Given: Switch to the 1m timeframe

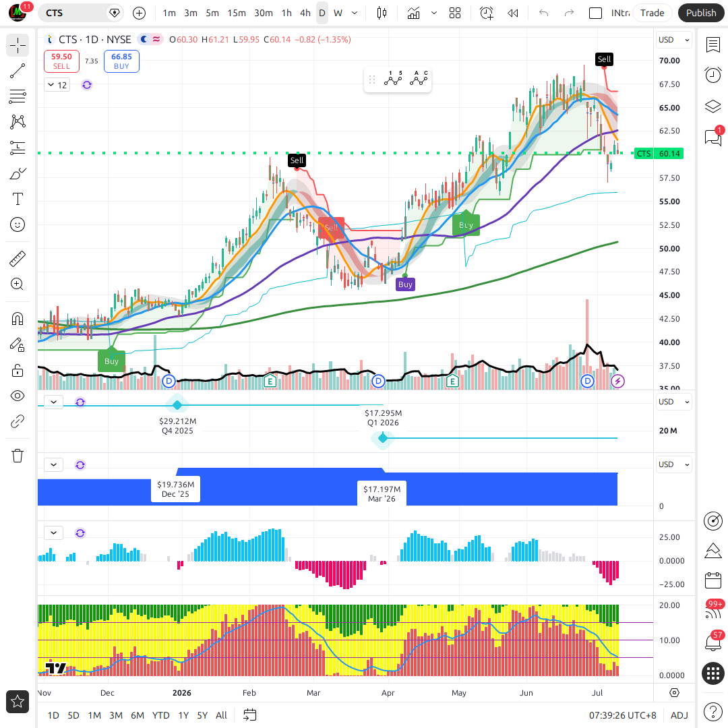Looking at the screenshot, I should pyautogui.click(x=169, y=13).
